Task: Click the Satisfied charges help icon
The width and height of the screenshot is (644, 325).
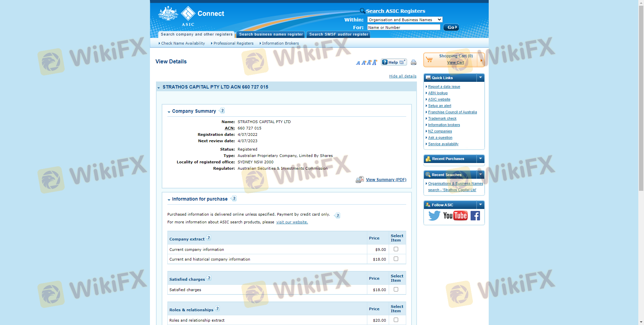Action: point(209,278)
